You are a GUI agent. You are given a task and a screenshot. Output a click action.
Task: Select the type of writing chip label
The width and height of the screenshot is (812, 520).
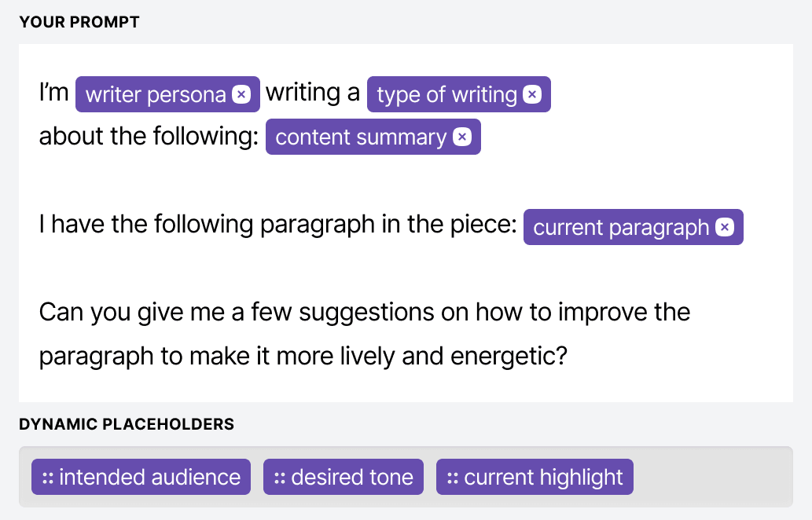pyautogui.click(x=446, y=95)
